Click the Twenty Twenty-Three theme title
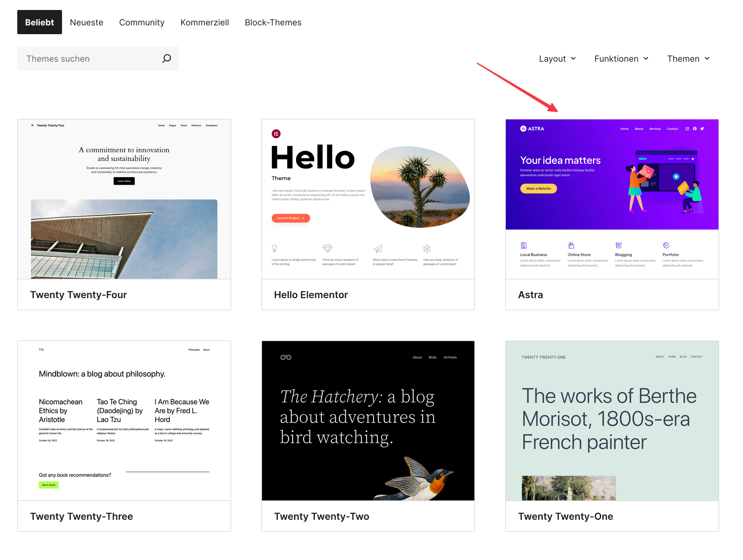This screenshot has height=560, width=743. tap(81, 516)
